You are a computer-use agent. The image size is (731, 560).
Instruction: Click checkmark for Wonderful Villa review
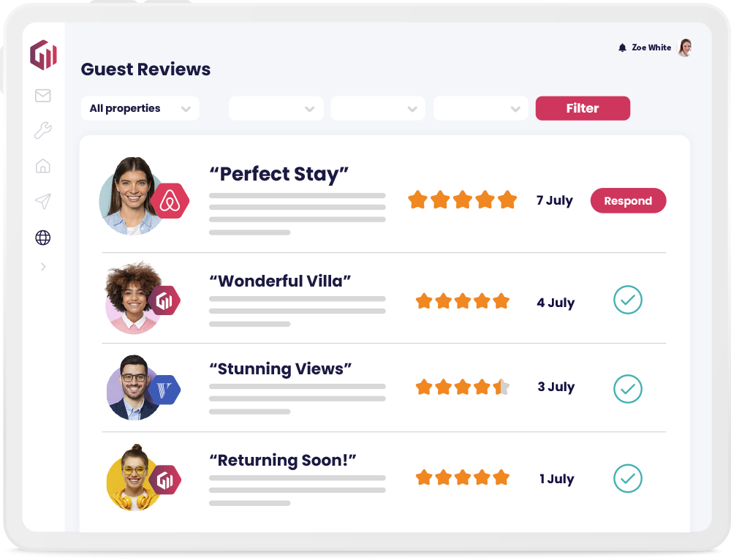627,300
